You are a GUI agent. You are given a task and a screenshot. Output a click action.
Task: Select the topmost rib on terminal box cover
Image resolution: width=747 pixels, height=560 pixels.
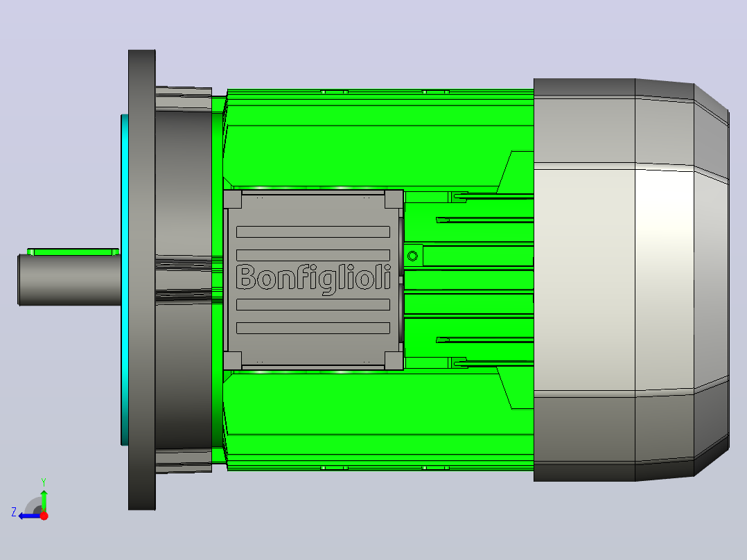pyautogui.click(x=313, y=231)
